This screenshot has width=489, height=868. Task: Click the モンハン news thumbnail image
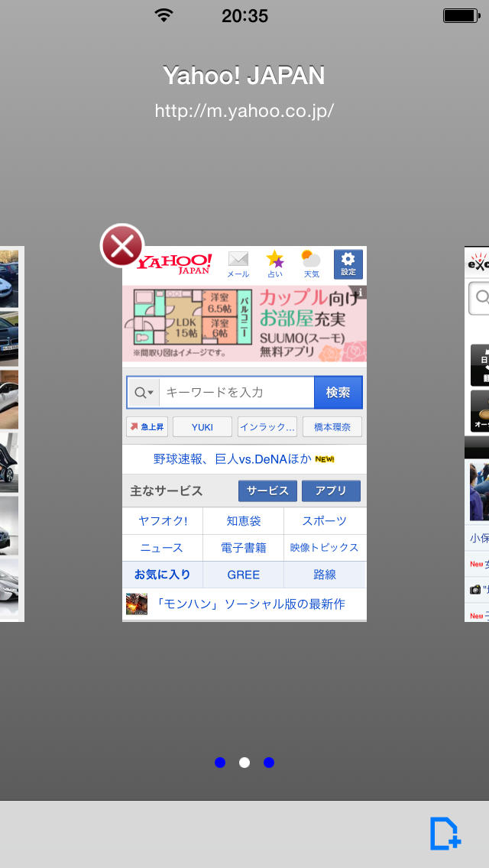[x=137, y=604]
